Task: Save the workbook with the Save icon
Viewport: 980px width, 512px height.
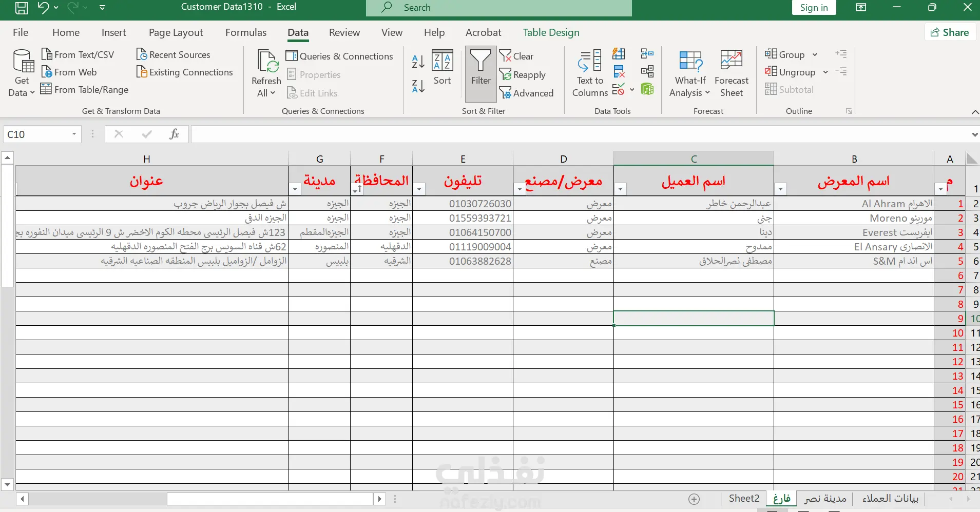Action: [21, 8]
